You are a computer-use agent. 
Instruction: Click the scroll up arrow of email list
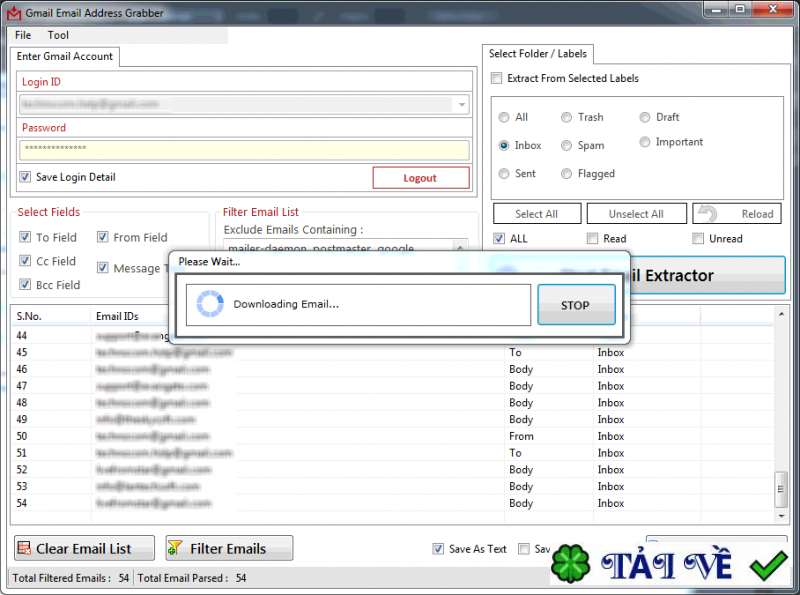point(781,314)
